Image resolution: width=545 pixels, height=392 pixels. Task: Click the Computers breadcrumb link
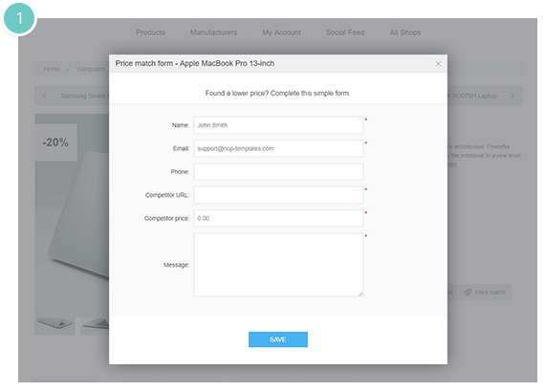pyautogui.click(x=91, y=69)
